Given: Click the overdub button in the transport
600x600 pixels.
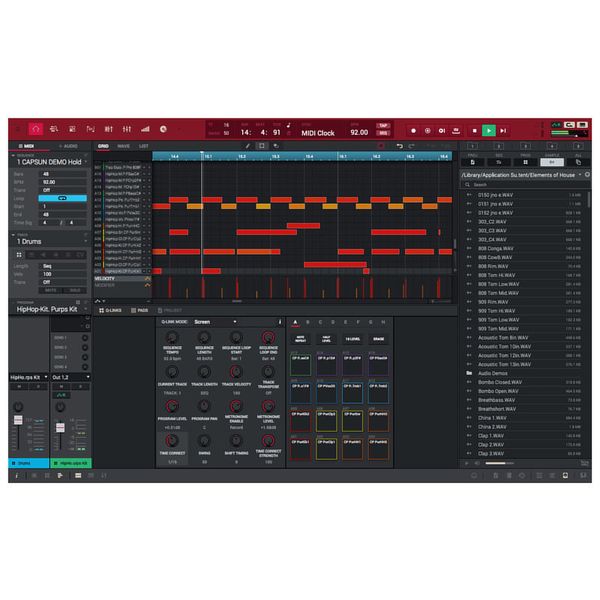Looking at the screenshot, I should pyautogui.click(x=427, y=131).
